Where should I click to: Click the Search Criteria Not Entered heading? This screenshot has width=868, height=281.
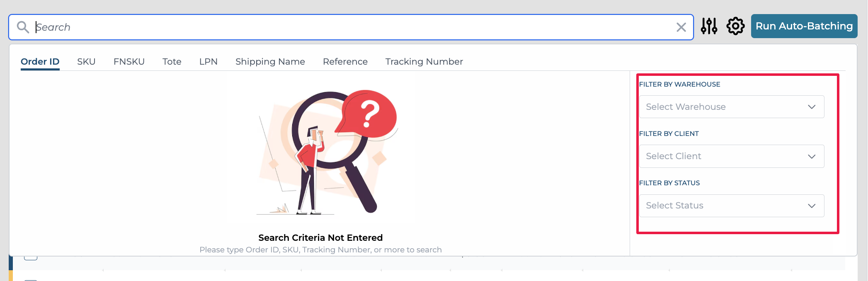[320, 238]
